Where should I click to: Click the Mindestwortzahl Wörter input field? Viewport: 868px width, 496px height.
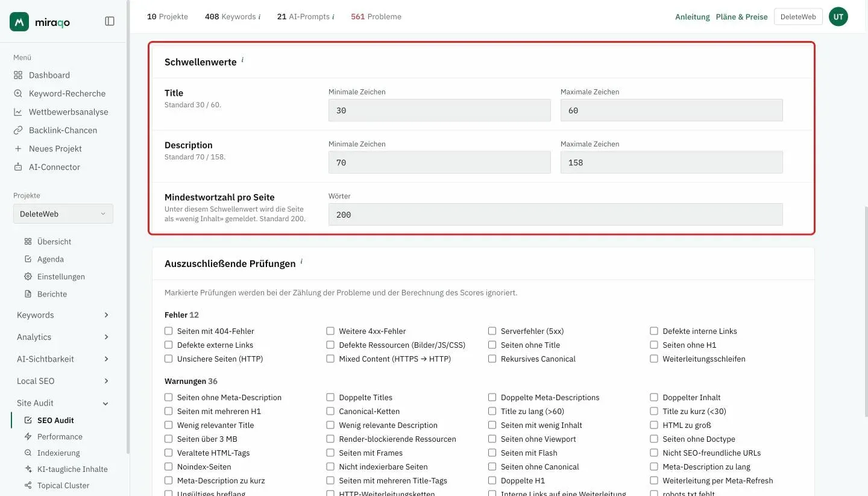coord(556,215)
